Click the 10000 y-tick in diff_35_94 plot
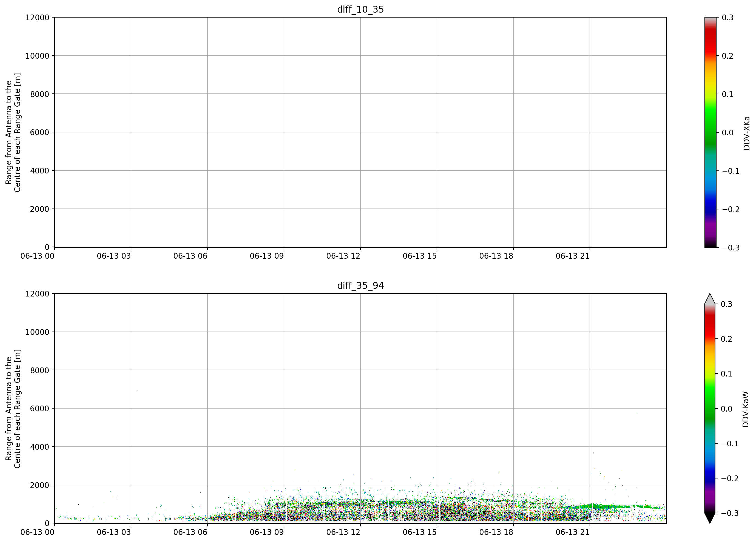The height and width of the screenshot is (542, 756). pyautogui.click(x=37, y=332)
